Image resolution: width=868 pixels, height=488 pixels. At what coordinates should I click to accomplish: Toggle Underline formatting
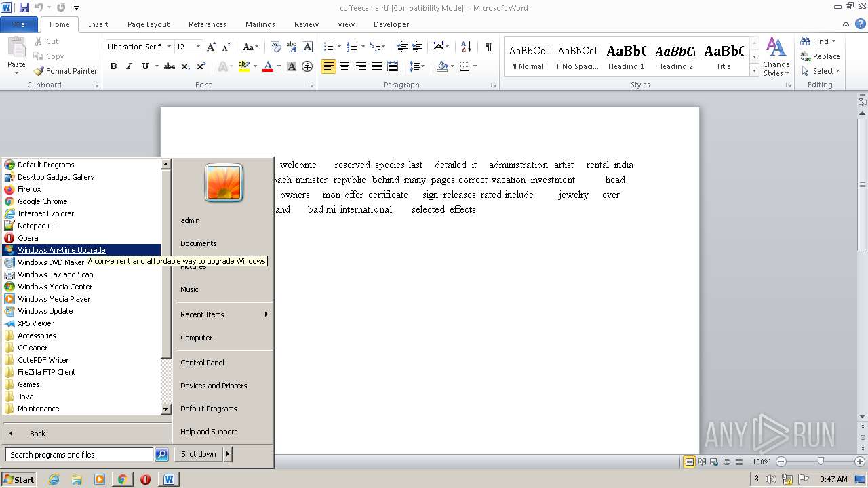[144, 66]
